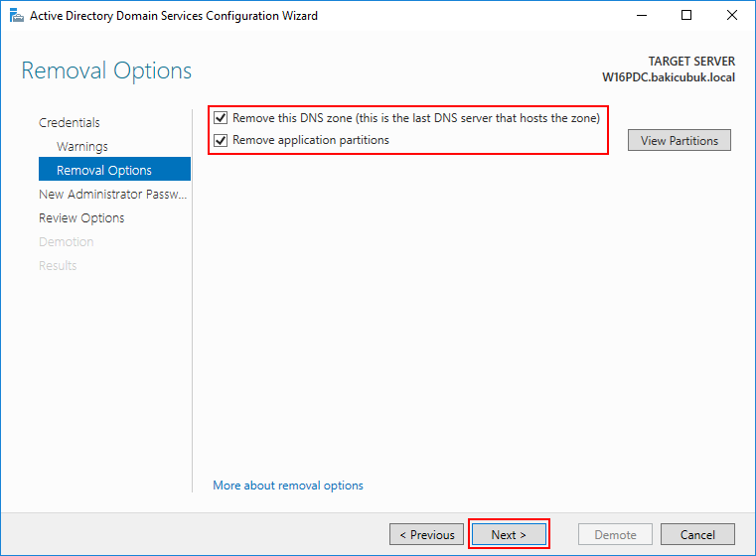The image size is (756, 556).
Task: Click the disabled Demote button
Action: point(615,534)
